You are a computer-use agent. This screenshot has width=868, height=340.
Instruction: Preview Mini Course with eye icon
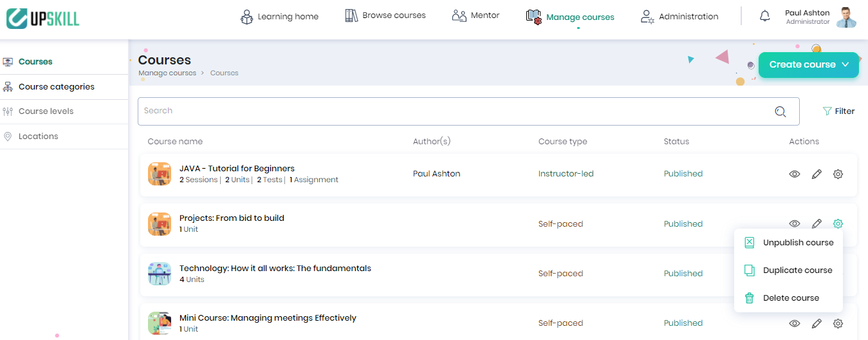pyautogui.click(x=795, y=323)
